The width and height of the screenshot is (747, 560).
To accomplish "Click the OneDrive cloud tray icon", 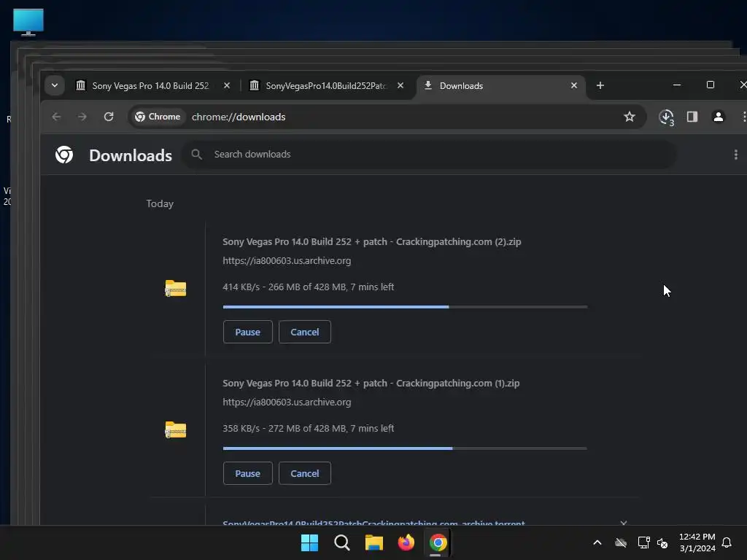I will point(620,542).
